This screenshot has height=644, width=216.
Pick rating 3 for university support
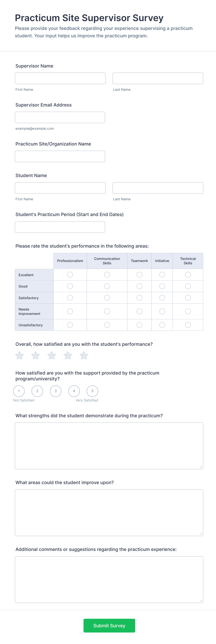click(56, 391)
